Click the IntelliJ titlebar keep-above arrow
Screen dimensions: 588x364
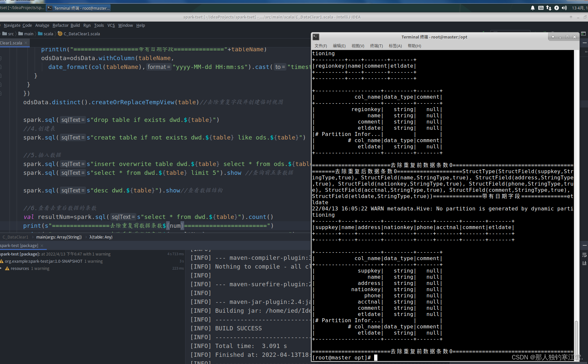point(571,17)
